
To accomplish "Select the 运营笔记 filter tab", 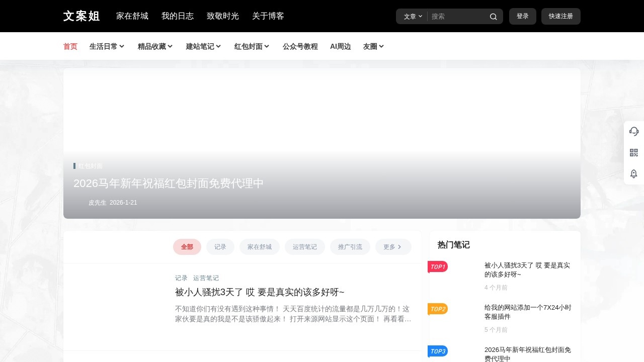I will [305, 247].
